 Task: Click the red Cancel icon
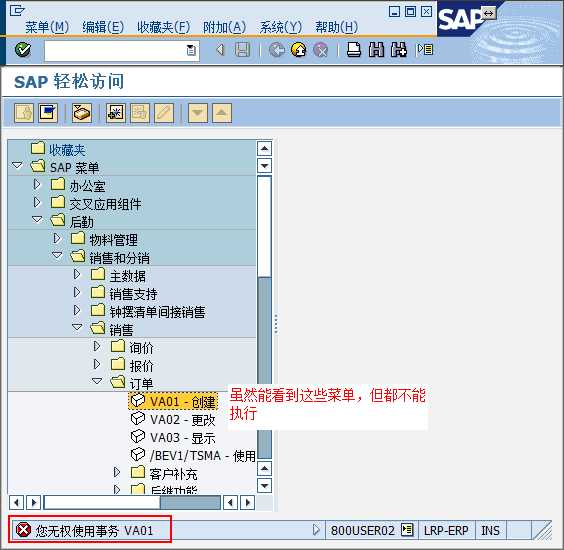[x=320, y=50]
